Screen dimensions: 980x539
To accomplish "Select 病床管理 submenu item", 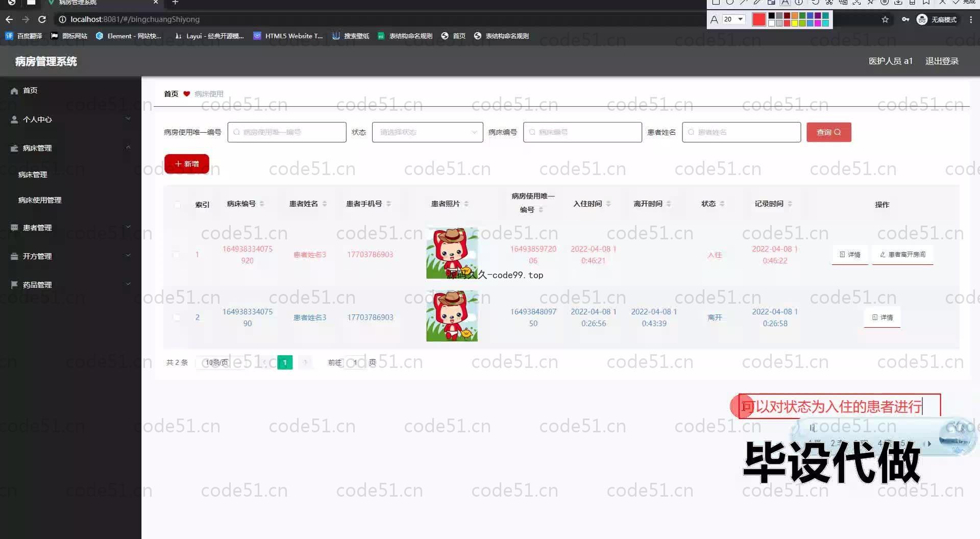I will pos(33,175).
